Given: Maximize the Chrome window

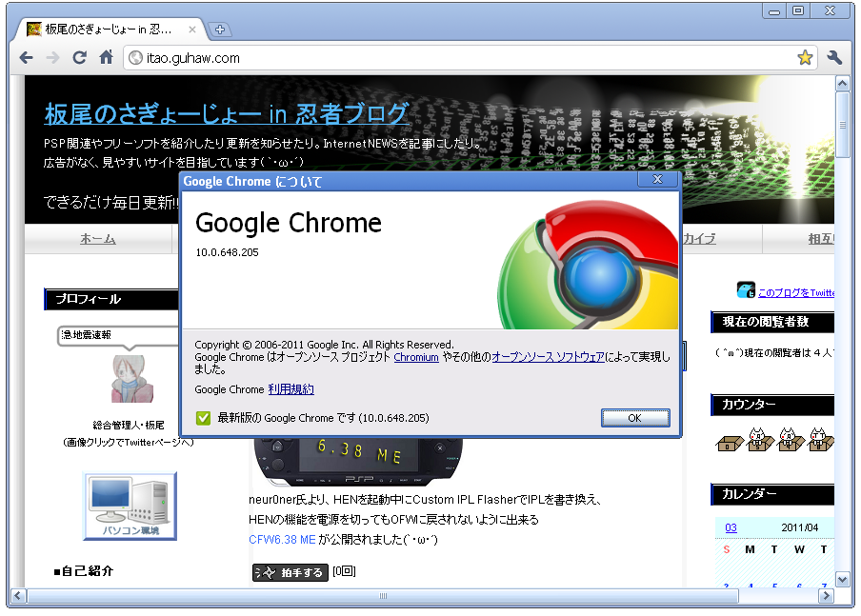Looking at the screenshot, I should pyautogui.click(x=798, y=11).
